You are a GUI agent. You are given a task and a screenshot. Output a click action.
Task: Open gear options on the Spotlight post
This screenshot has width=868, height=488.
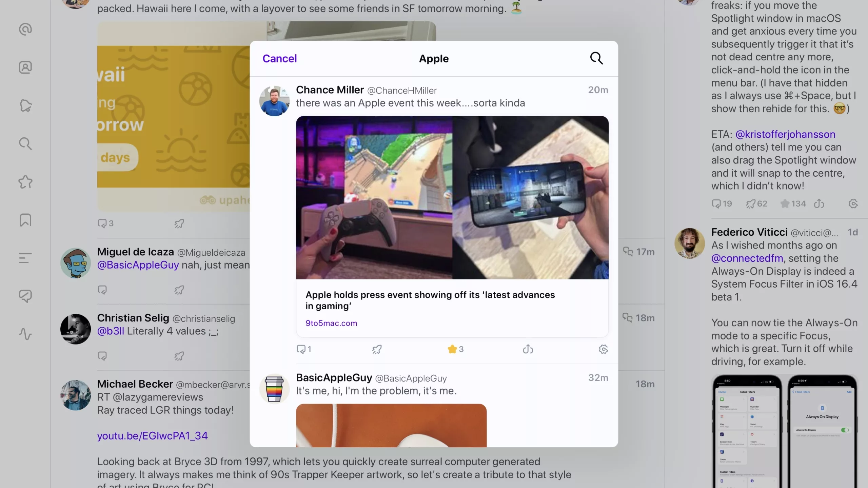click(x=853, y=204)
